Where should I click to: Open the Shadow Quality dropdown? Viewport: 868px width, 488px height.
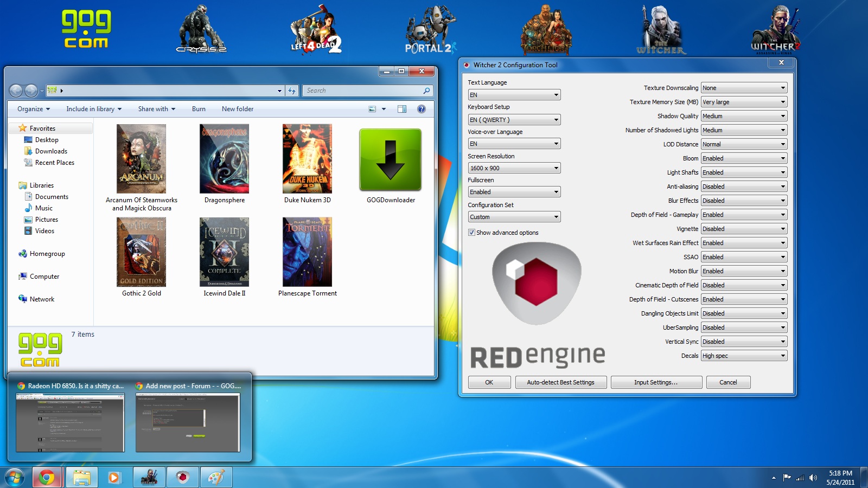[x=744, y=116]
